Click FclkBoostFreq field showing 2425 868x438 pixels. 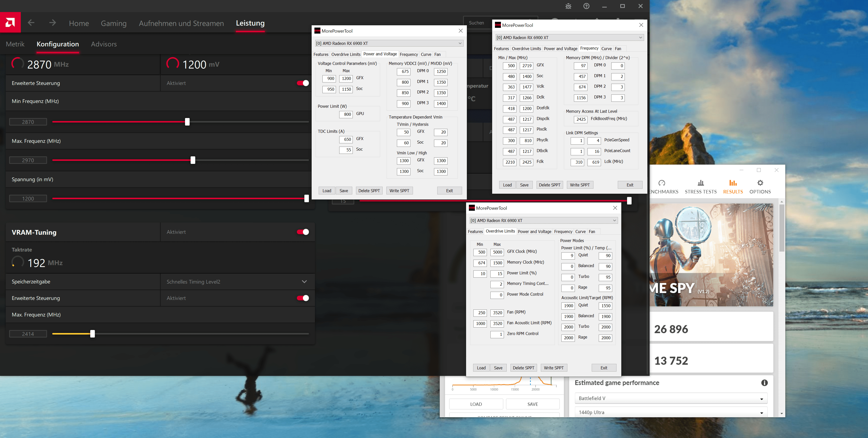click(x=581, y=119)
